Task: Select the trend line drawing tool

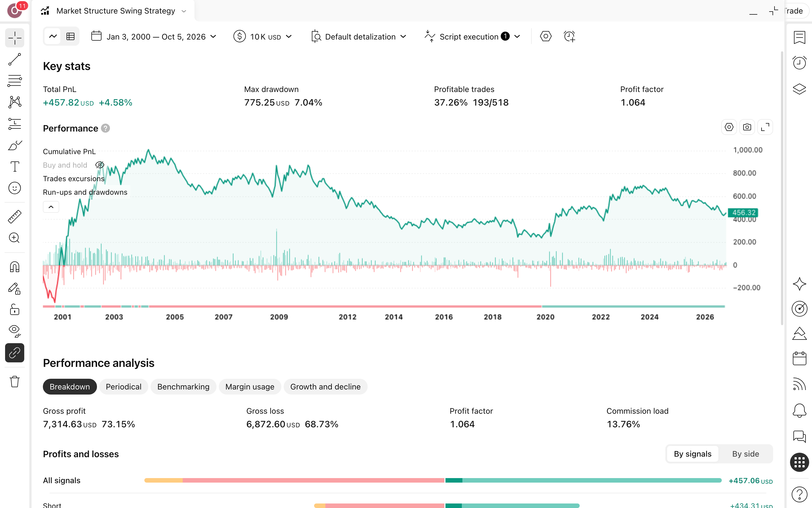Action: click(x=15, y=59)
